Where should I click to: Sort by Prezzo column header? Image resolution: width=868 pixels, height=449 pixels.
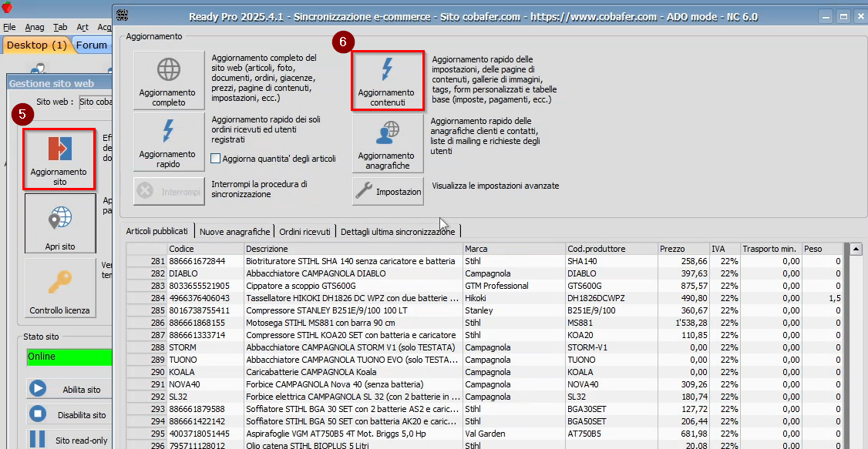(684, 249)
